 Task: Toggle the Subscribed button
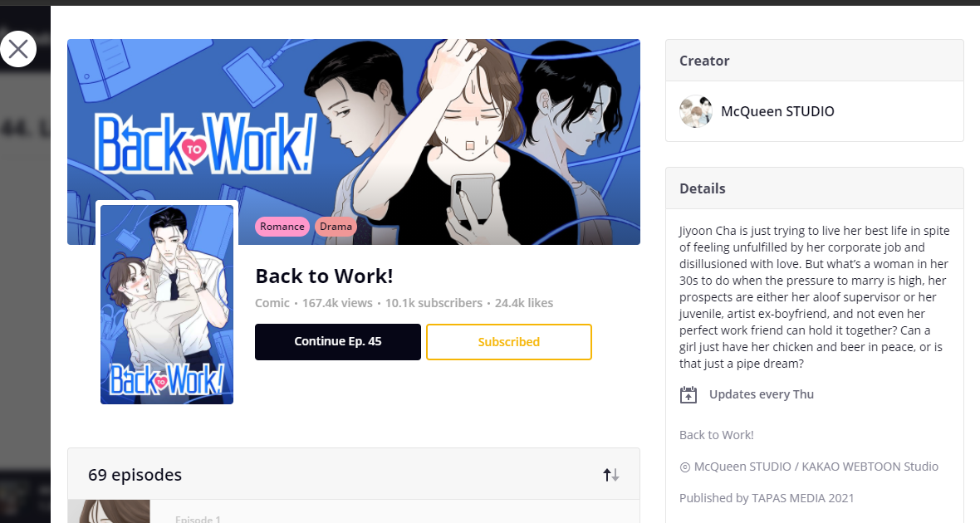click(509, 342)
